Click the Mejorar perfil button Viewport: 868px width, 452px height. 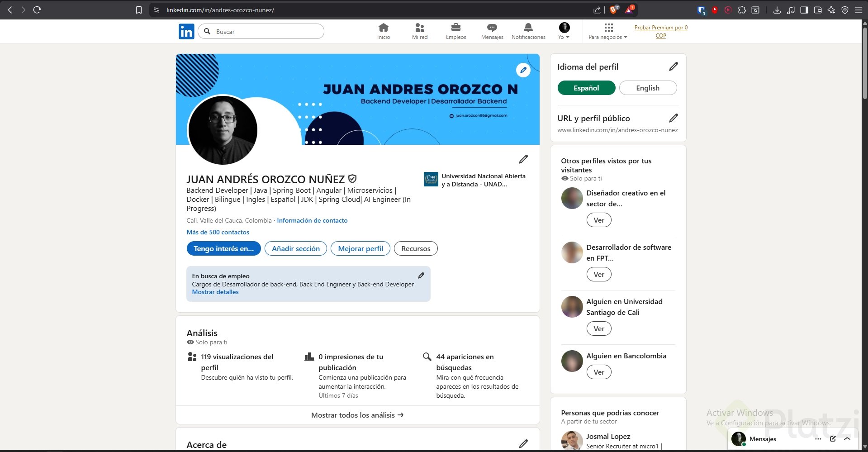coord(360,248)
